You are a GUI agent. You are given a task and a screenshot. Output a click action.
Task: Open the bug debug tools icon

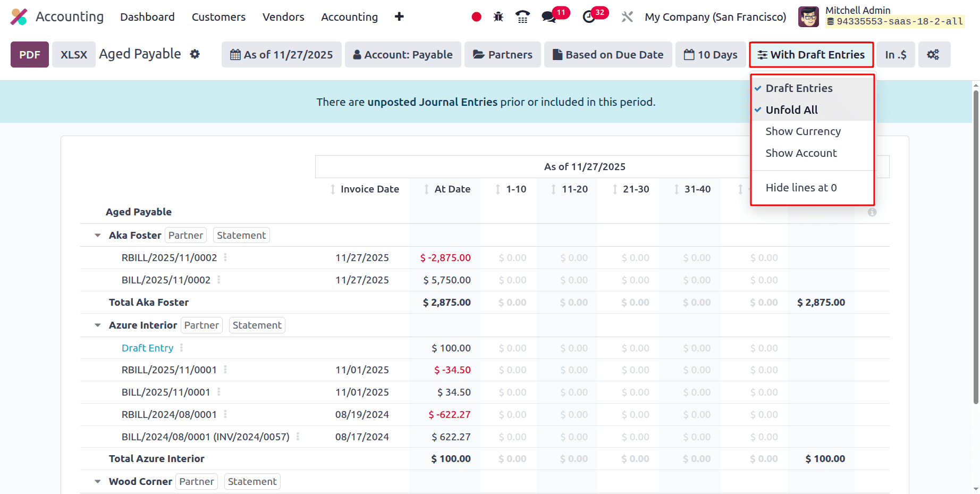pos(499,17)
